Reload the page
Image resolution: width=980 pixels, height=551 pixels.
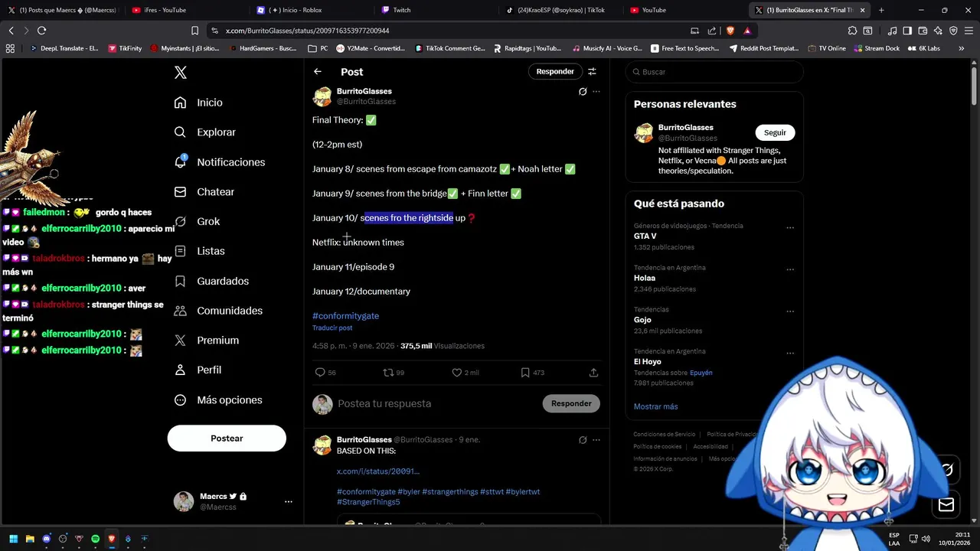[41, 31]
